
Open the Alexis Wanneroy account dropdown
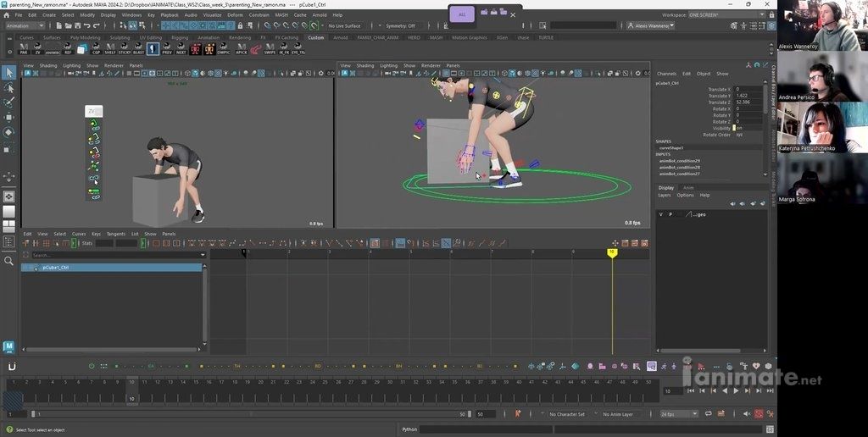click(x=650, y=25)
